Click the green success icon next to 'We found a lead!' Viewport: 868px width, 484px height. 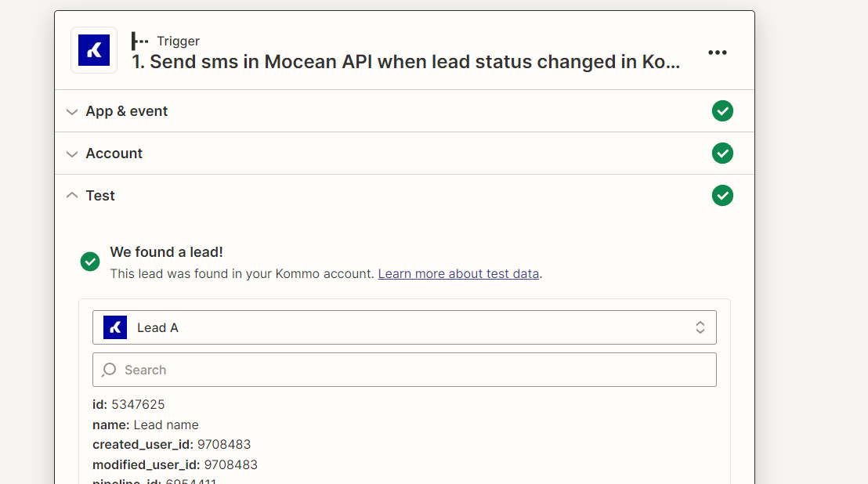point(90,262)
